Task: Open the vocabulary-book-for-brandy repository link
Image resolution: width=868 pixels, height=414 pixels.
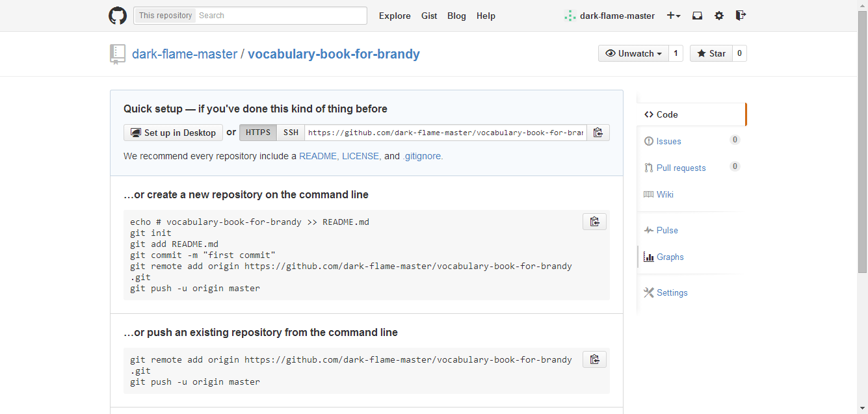Action: click(334, 54)
